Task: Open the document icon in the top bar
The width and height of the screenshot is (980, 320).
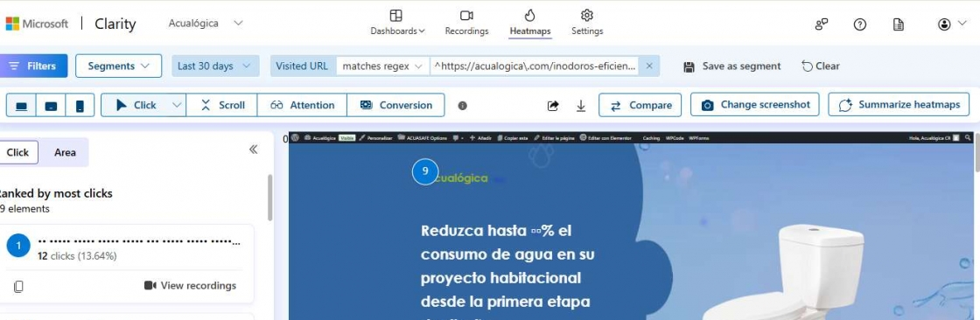Action: (x=898, y=24)
